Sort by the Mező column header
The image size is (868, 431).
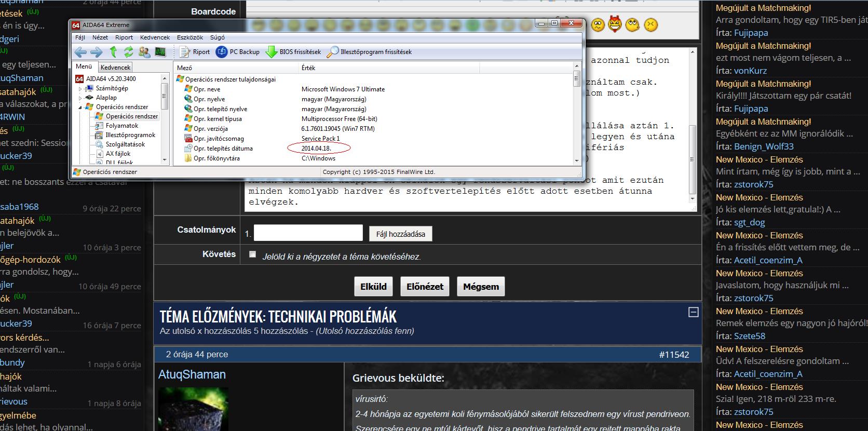(x=236, y=68)
